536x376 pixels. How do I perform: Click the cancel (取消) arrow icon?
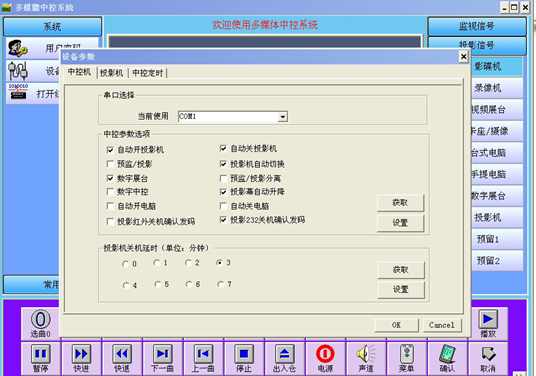click(488, 354)
